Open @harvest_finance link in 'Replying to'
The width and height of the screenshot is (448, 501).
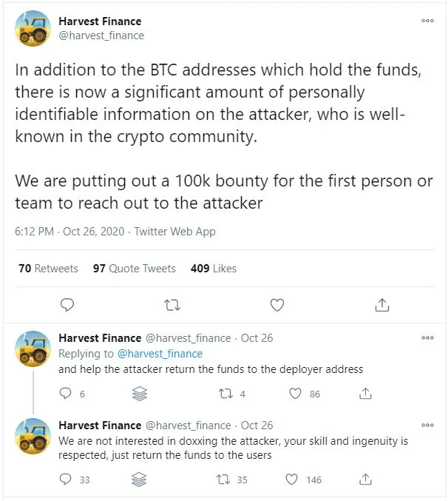[x=160, y=354]
